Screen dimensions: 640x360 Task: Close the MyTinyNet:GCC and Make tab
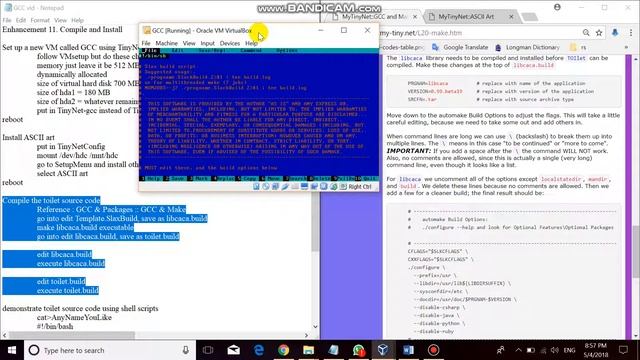click(x=415, y=17)
